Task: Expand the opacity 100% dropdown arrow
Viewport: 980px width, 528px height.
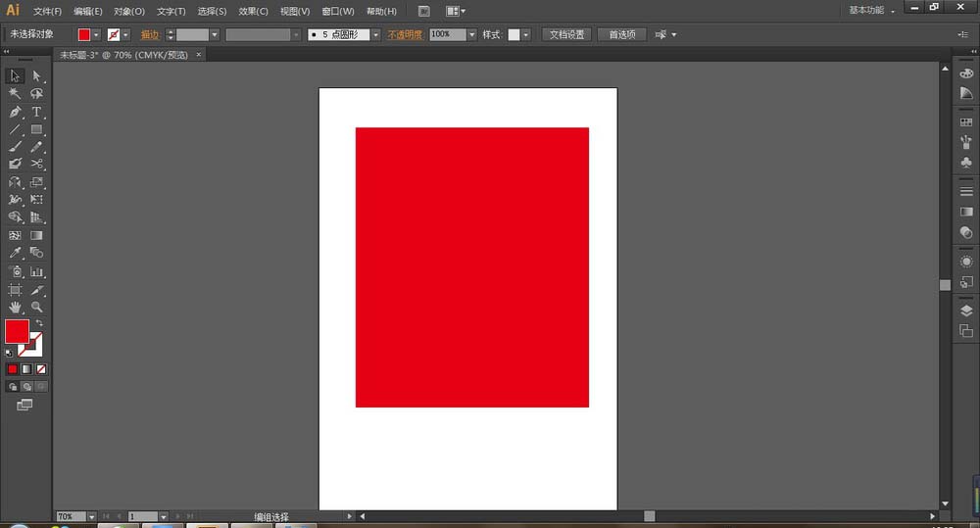Action: click(x=472, y=35)
